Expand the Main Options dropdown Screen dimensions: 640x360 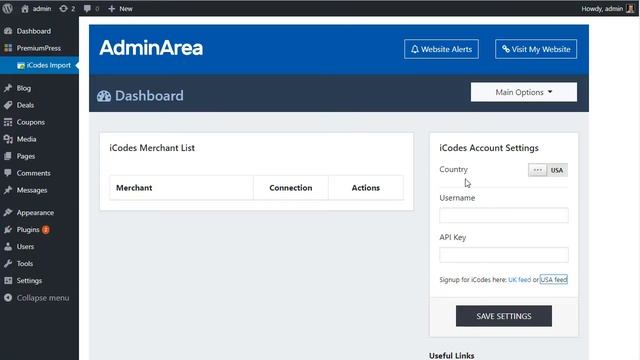[524, 92]
